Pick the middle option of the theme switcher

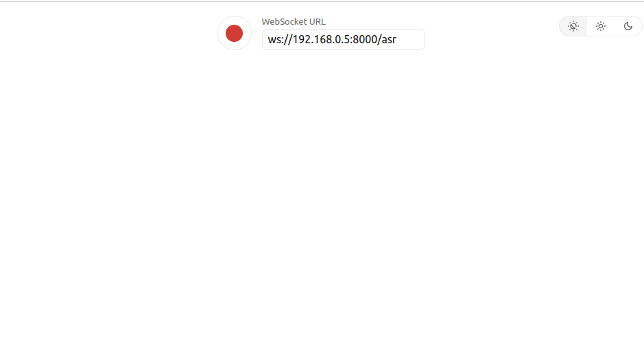(x=601, y=26)
